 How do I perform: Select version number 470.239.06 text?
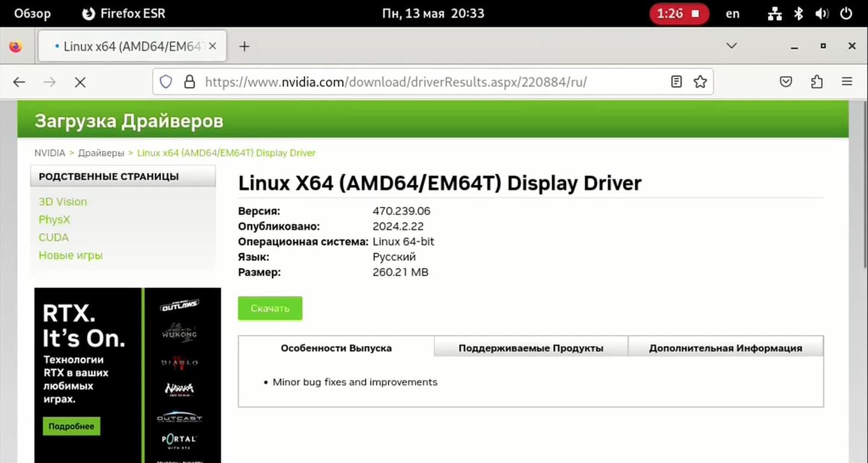pyautogui.click(x=402, y=211)
